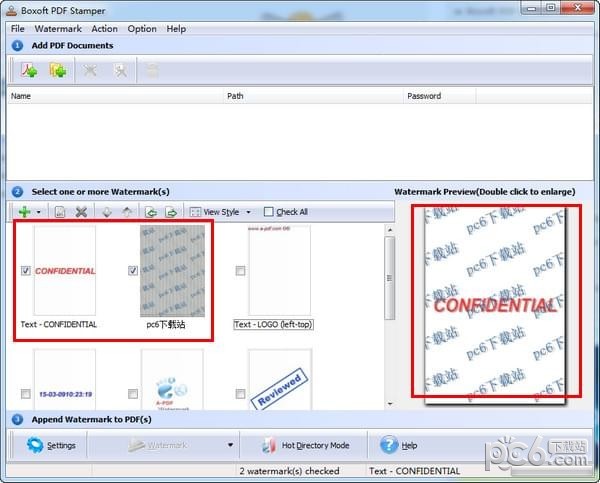Click the Settings button

coord(51,445)
